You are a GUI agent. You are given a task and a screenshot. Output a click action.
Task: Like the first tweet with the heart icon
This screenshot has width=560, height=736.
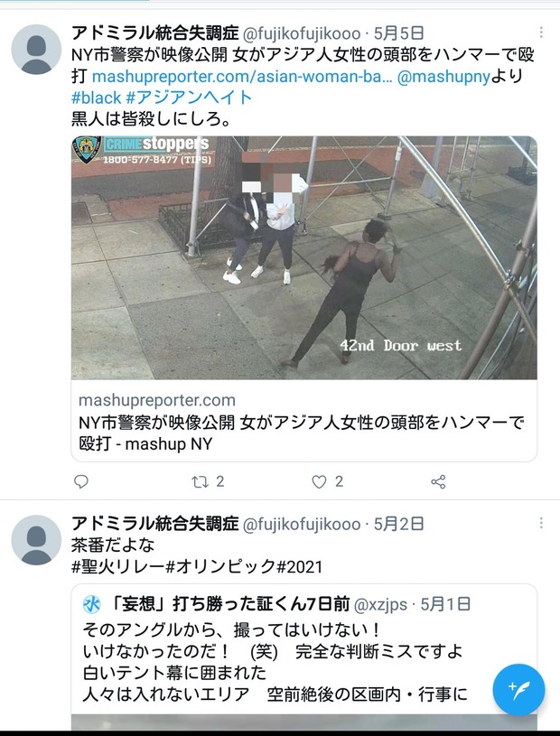(319, 481)
